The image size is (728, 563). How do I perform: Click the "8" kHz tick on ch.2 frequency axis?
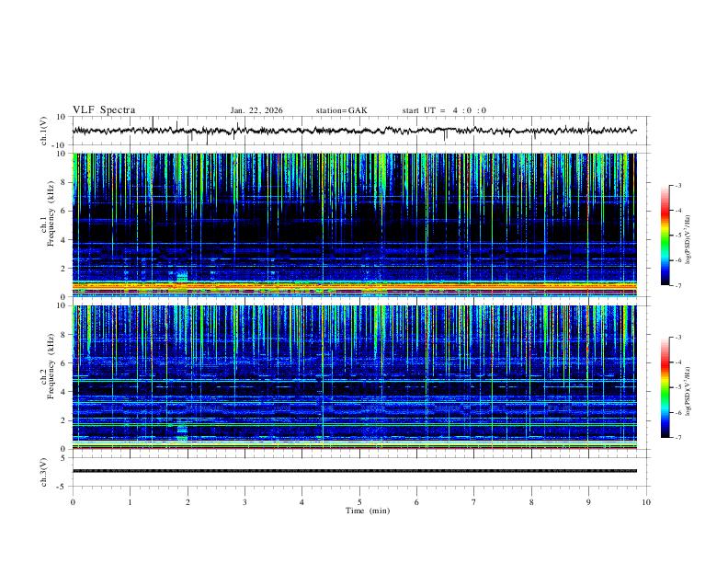[x=63, y=335]
